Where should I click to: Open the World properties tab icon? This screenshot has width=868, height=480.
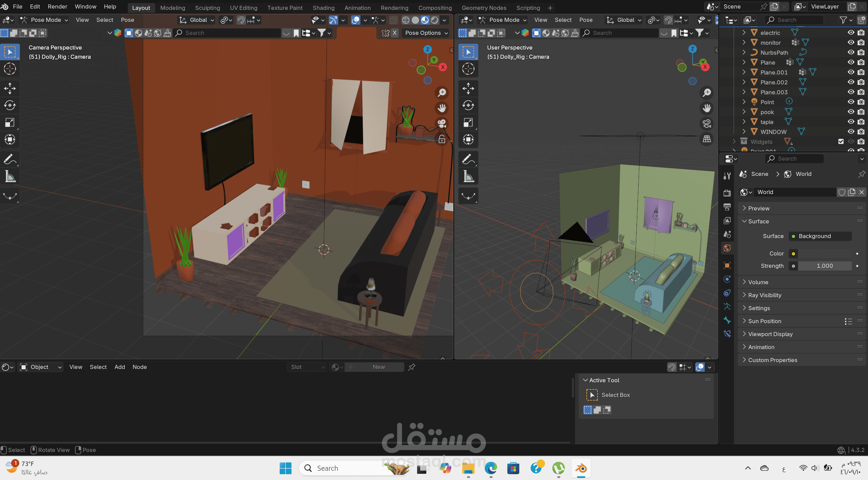pos(727,248)
